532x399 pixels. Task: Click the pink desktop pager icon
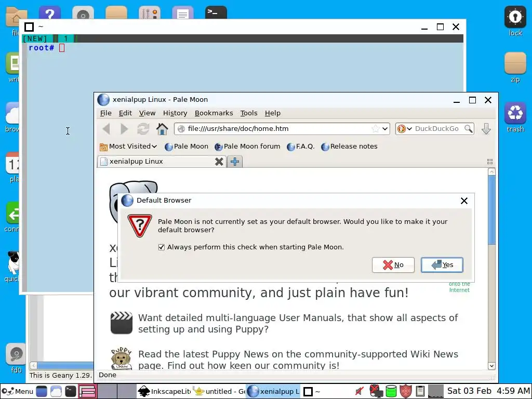click(87, 391)
